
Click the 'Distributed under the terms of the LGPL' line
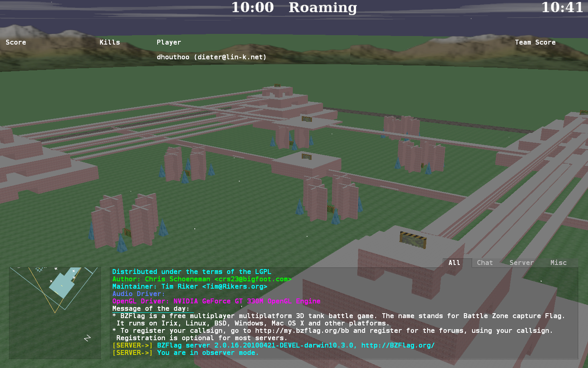pos(192,272)
